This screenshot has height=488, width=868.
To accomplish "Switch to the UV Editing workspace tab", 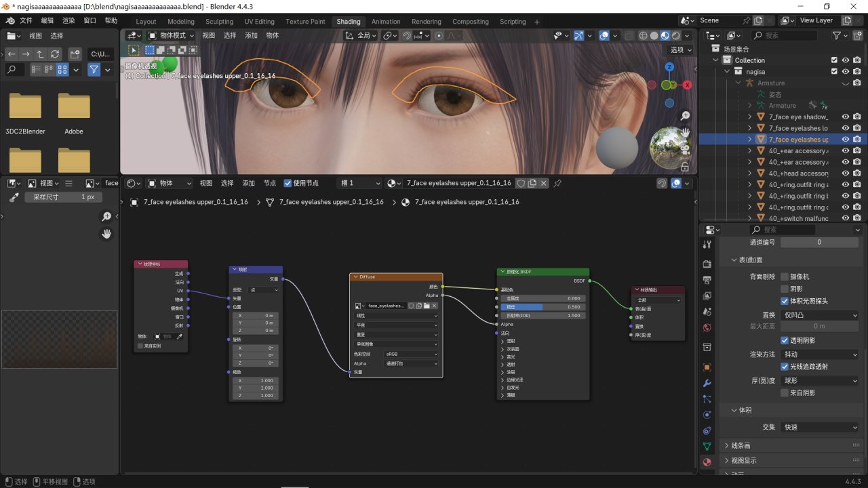I will coord(259,22).
